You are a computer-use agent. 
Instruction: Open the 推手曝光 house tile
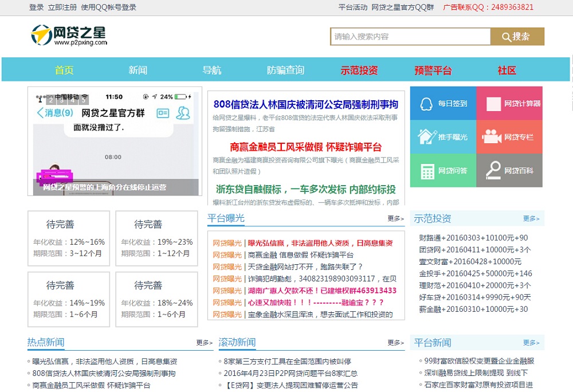443,137
